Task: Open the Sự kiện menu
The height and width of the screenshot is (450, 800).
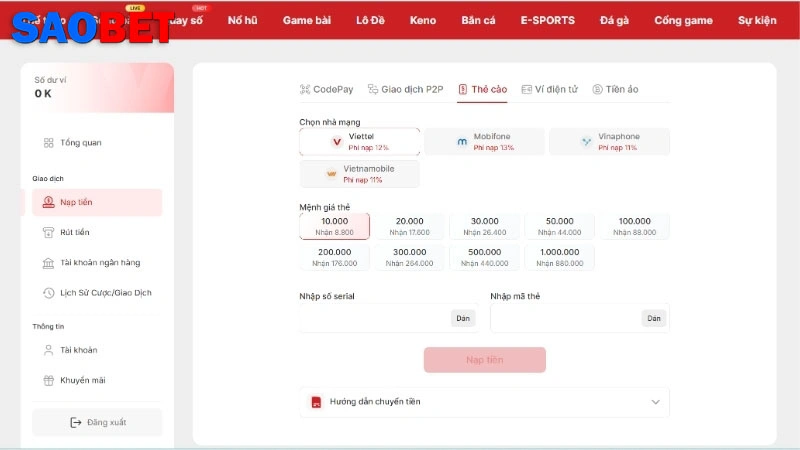Action: (757, 20)
